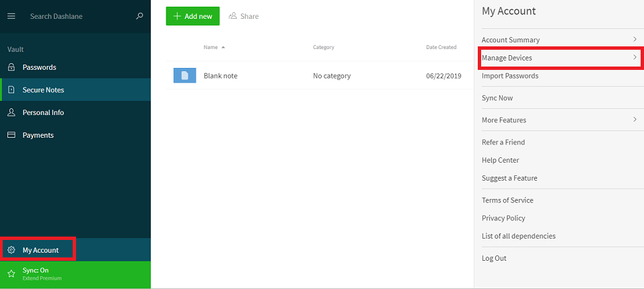
Task: Click the Share people icon
Action: pyautogui.click(x=233, y=16)
